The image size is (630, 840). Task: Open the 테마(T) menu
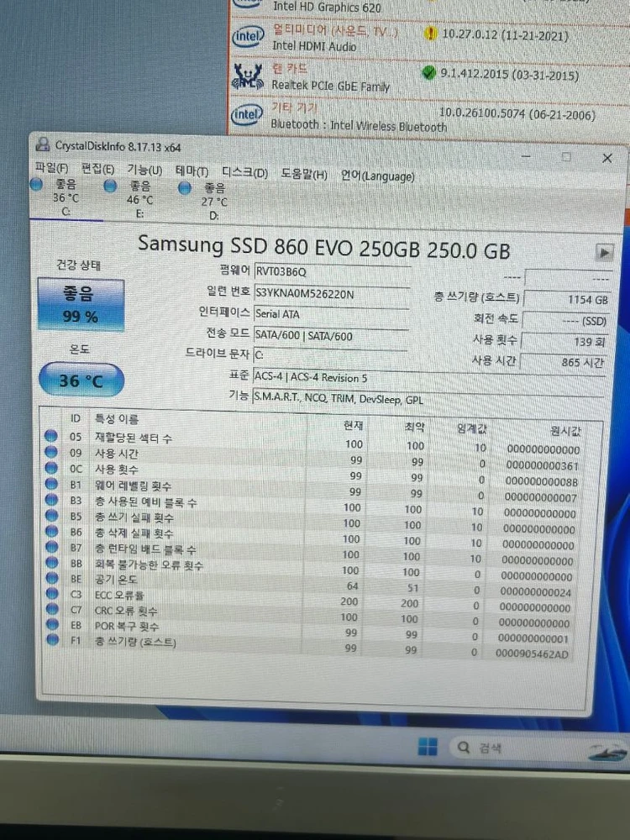192,171
